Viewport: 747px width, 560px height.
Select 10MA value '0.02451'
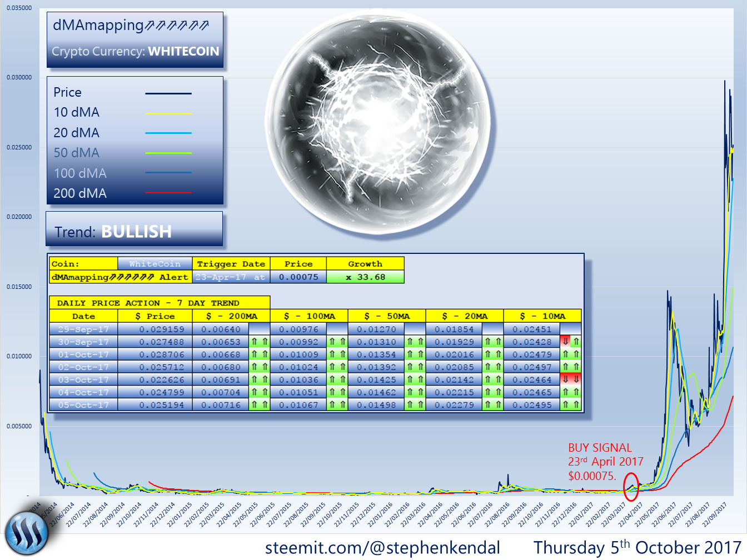pyautogui.click(x=532, y=329)
